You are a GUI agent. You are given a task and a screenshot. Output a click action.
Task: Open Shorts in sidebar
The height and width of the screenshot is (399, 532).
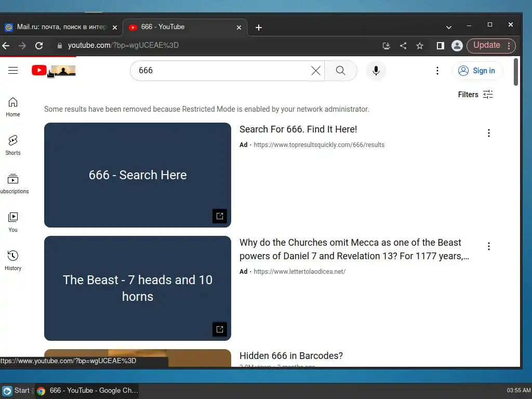click(13, 145)
